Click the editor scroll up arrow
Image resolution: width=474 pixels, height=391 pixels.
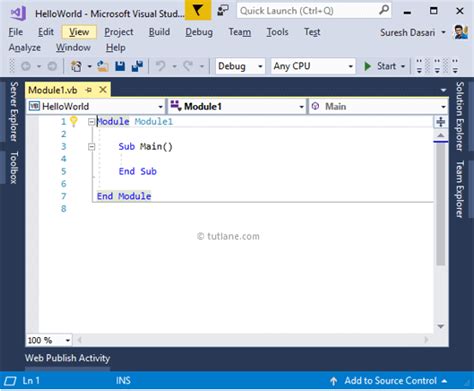coord(441,135)
